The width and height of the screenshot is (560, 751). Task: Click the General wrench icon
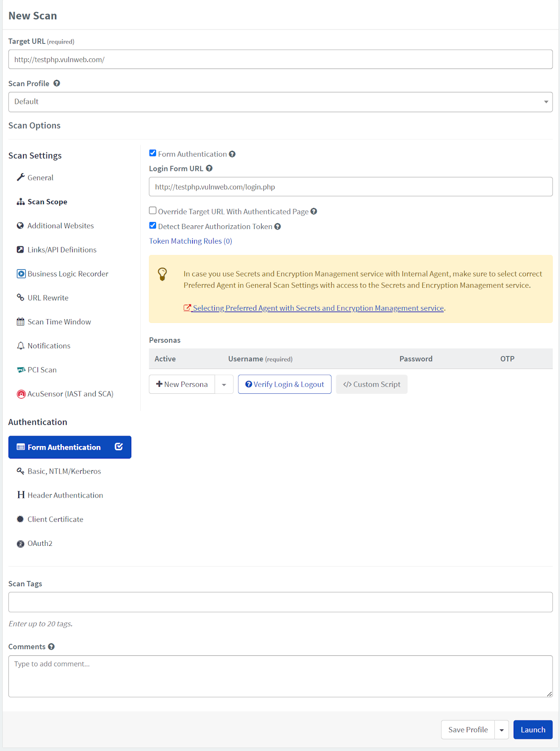tap(21, 177)
